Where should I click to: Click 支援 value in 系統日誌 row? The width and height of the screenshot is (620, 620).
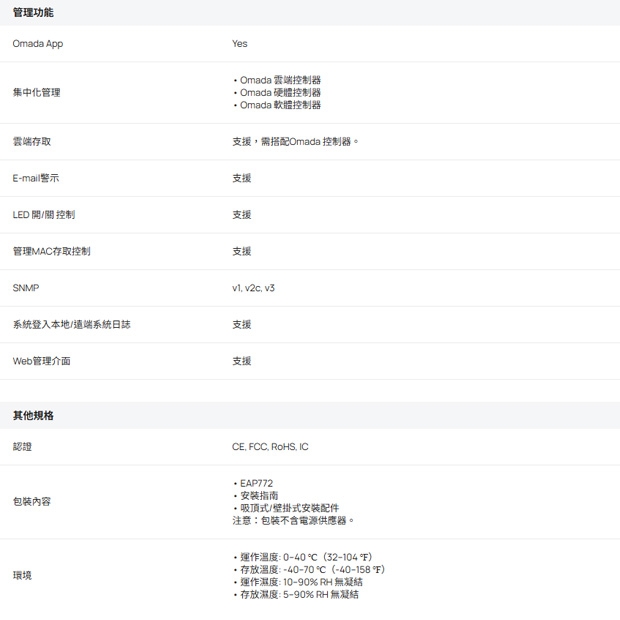pyautogui.click(x=242, y=325)
